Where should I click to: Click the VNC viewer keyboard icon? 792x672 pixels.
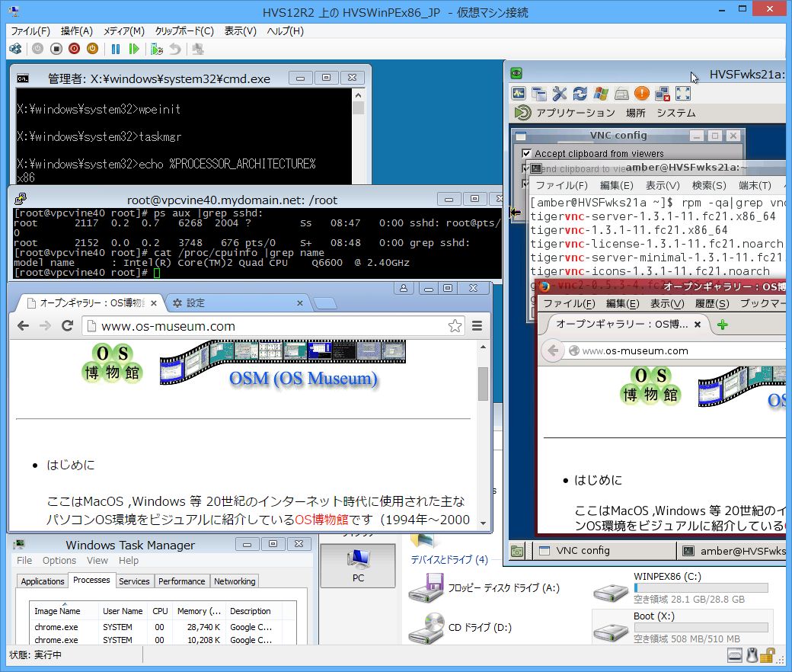click(x=621, y=94)
